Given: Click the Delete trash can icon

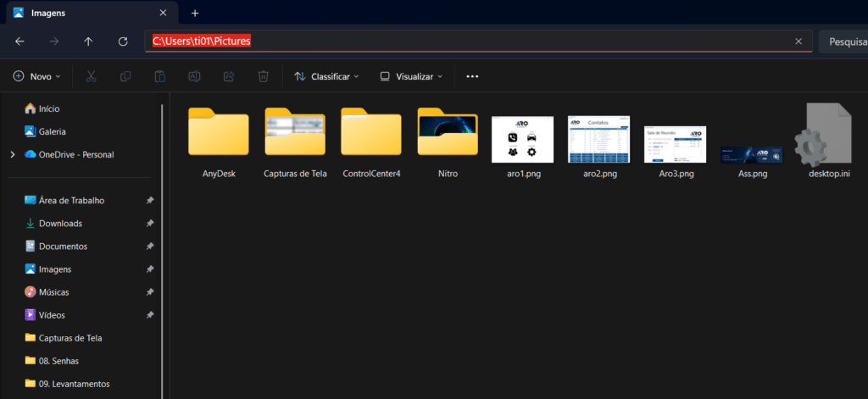Looking at the screenshot, I should tap(263, 76).
